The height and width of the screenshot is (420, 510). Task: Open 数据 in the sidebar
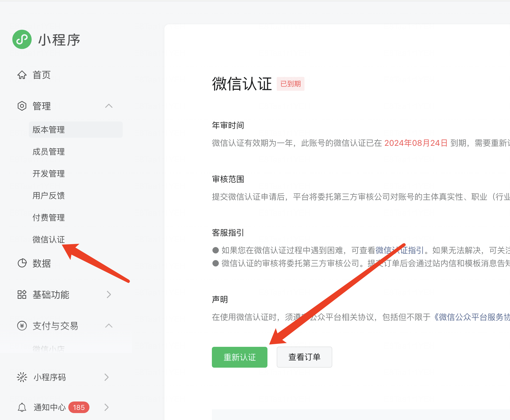pos(42,263)
